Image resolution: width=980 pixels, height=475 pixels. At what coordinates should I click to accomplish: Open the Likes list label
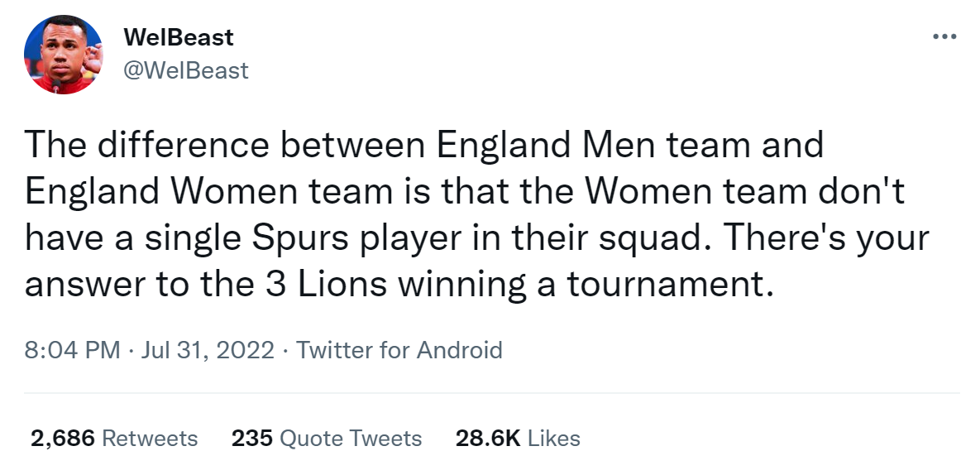tap(553, 438)
